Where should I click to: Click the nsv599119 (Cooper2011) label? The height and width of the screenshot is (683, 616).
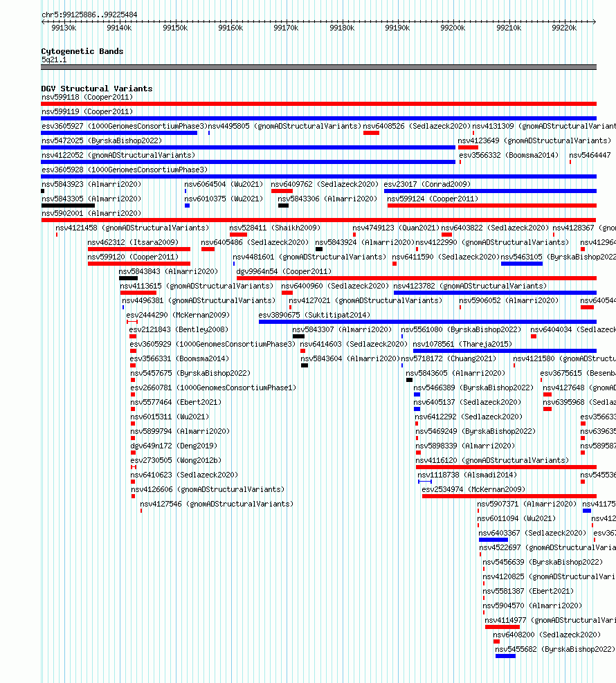[x=87, y=111]
